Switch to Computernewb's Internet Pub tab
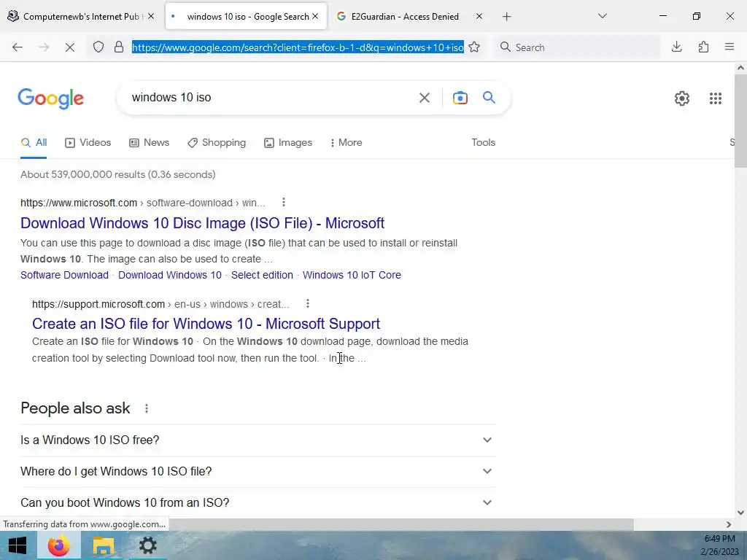747x560 pixels. tap(81, 16)
